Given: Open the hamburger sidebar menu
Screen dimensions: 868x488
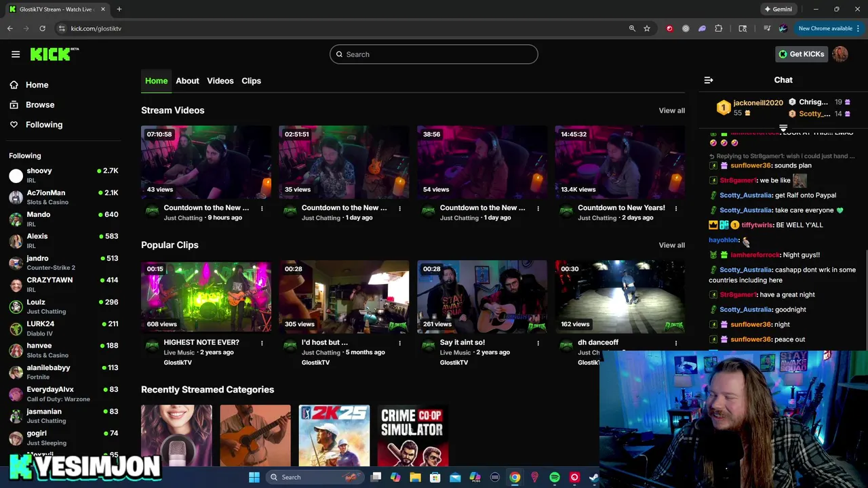Looking at the screenshot, I should pyautogui.click(x=16, y=54).
